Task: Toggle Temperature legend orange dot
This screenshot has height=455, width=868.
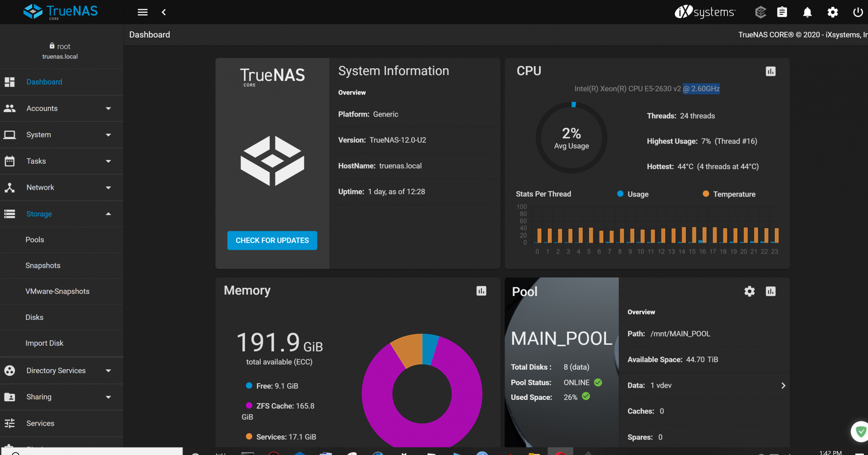Action: [x=706, y=194]
